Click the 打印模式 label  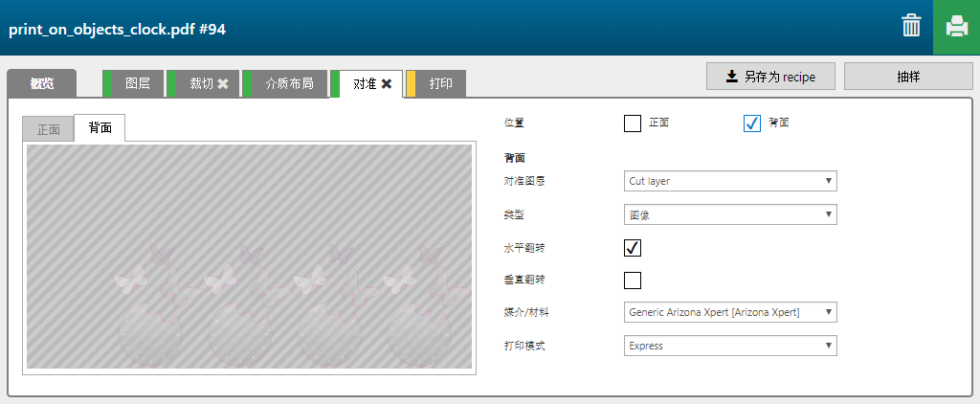(523, 346)
